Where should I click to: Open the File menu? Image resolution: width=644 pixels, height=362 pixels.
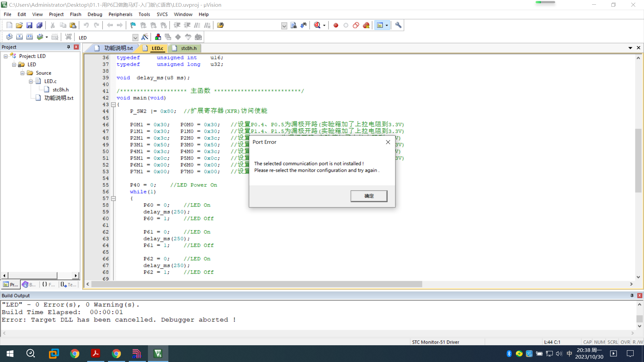(x=7, y=14)
